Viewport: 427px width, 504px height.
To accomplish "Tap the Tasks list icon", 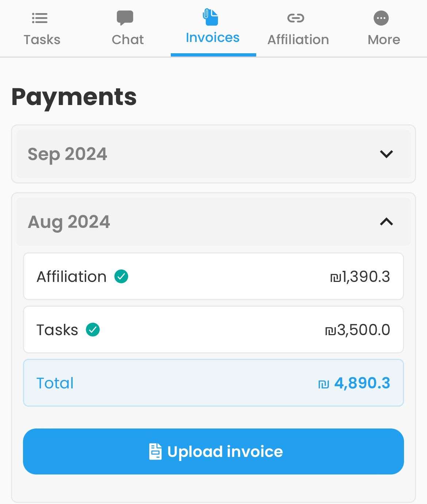I will point(40,18).
